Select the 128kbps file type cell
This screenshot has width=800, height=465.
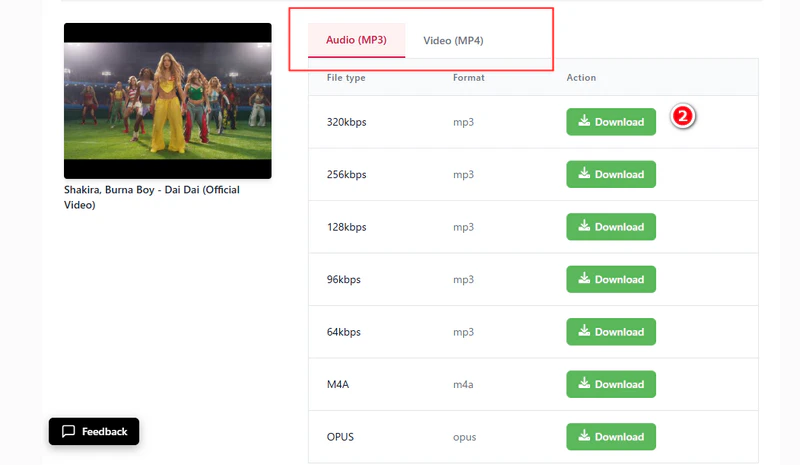[346, 227]
